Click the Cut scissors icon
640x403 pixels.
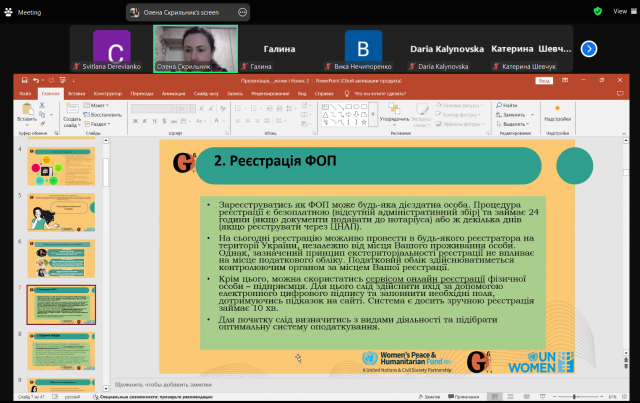[44, 104]
